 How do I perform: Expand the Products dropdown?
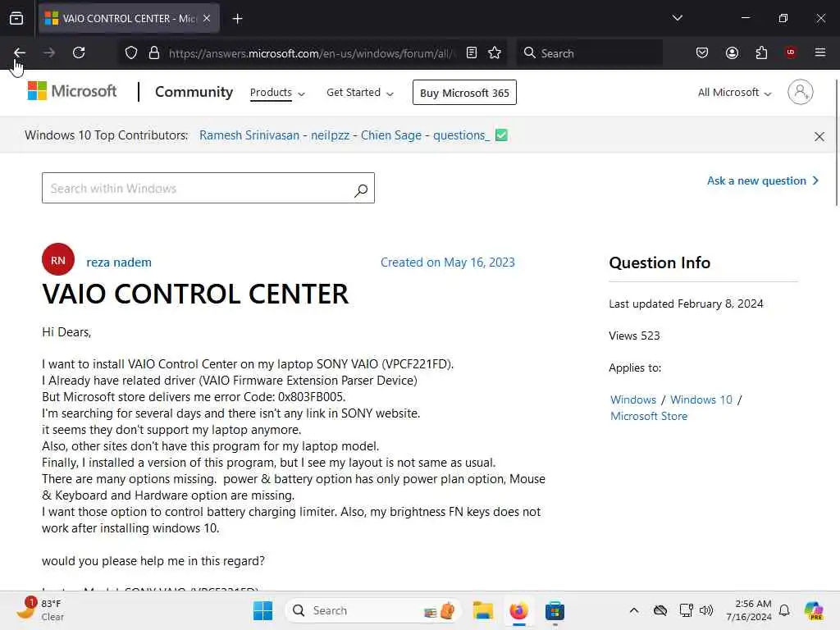pos(277,93)
